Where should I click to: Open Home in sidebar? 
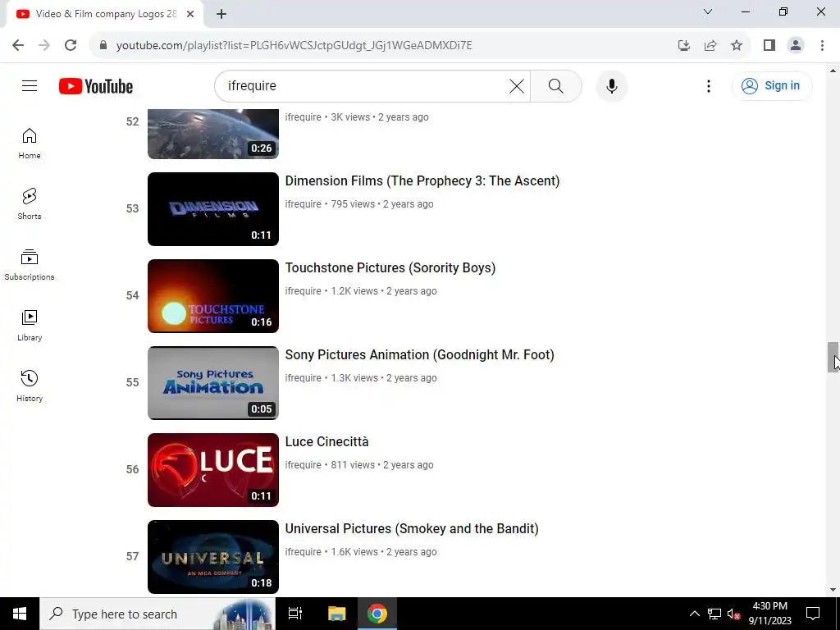click(30, 144)
